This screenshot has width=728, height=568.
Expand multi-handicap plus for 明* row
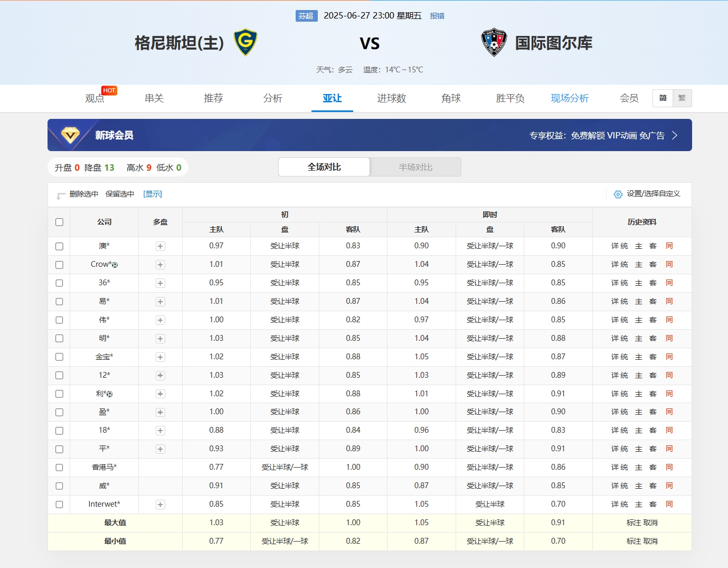160,339
